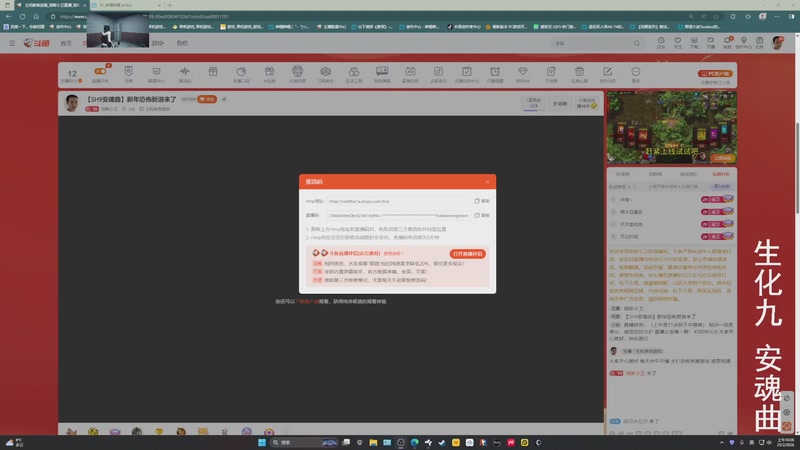
Task: Open the messages icon with red badge
Action: coord(727,42)
